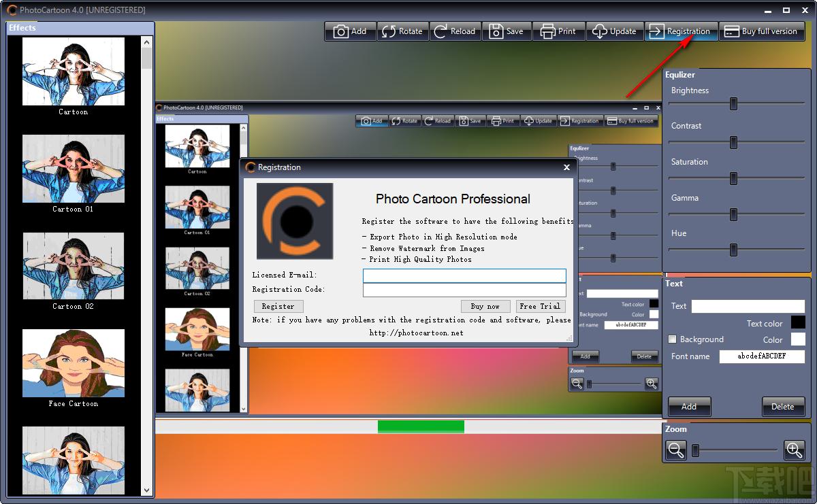Click the Text input field in Text panel
This screenshot has width=817, height=504.
click(748, 306)
